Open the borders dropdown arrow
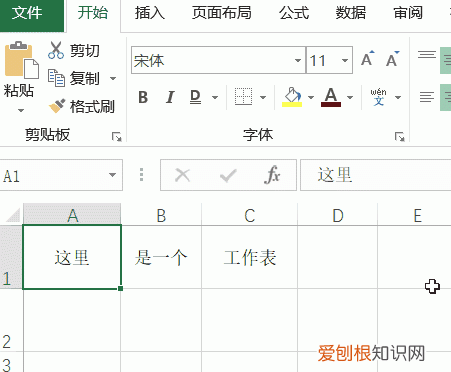451x372 pixels. click(263, 97)
